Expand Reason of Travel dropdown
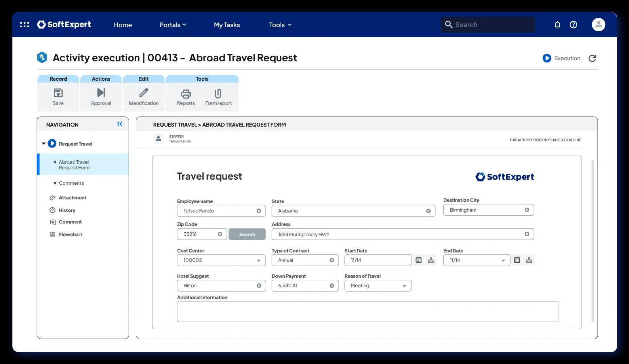629x364 pixels. [404, 286]
